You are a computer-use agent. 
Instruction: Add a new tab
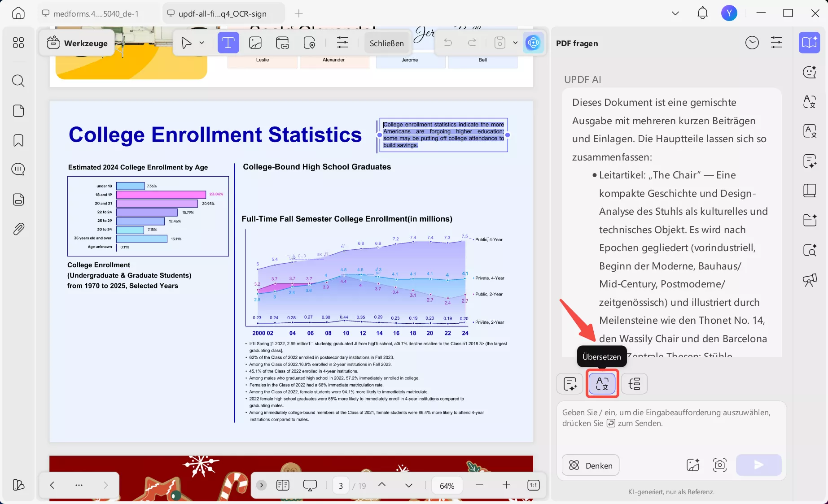299,13
